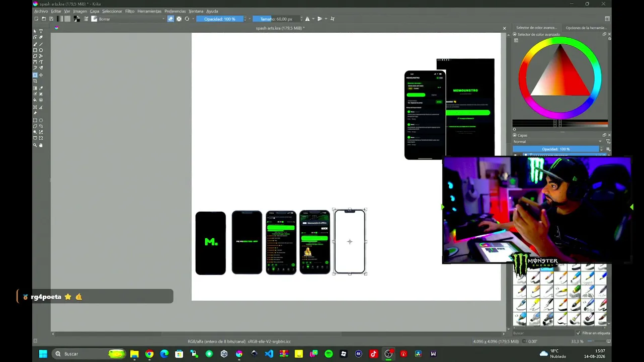Open Windows Start menu

point(43,354)
